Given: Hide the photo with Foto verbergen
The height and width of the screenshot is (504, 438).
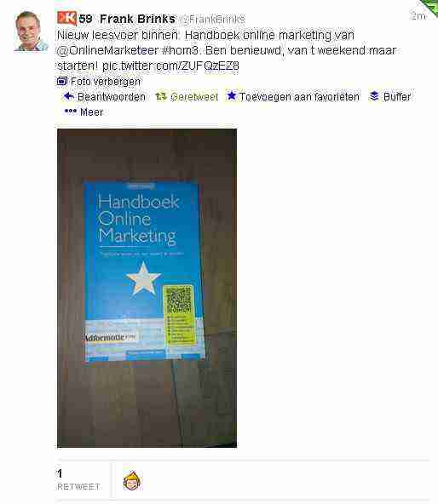Looking at the screenshot, I should [x=99, y=82].
